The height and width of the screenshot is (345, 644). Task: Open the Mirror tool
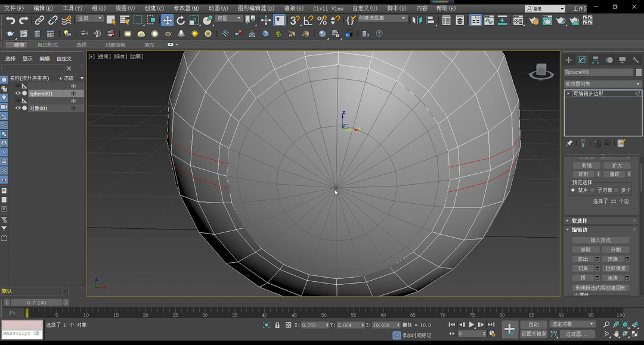(x=417, y=20)
